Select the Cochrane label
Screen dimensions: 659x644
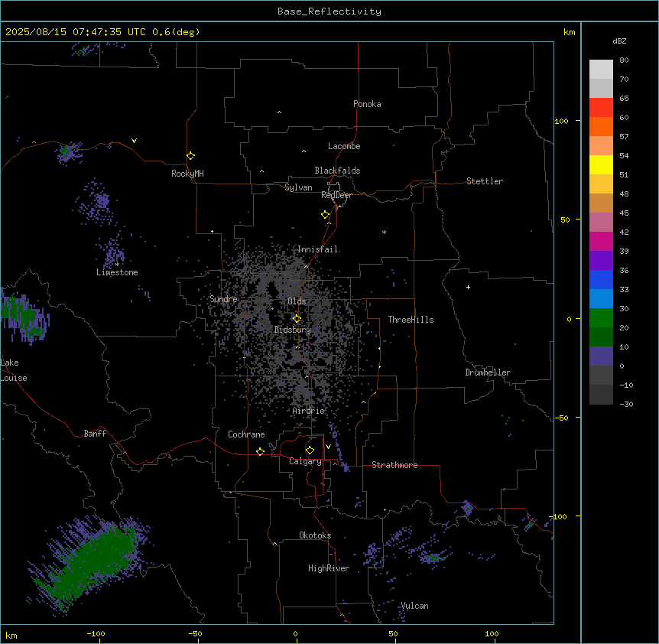pyautogui.click(x=246, y=434)
